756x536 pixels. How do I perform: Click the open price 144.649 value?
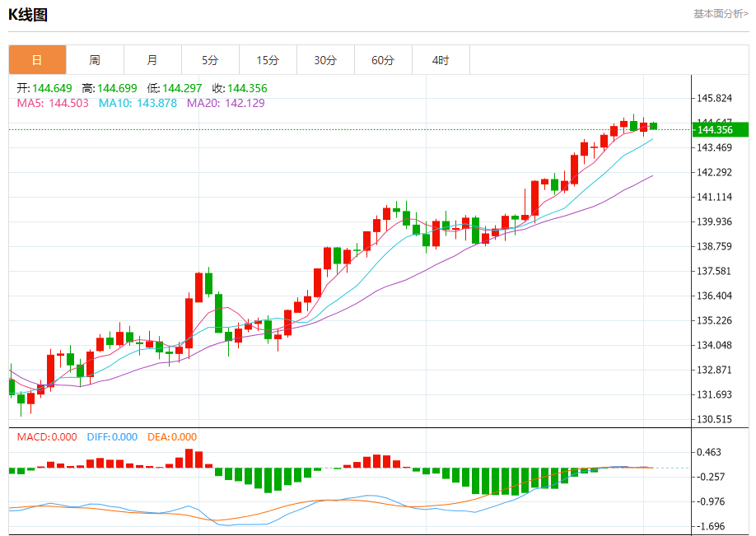52,88
